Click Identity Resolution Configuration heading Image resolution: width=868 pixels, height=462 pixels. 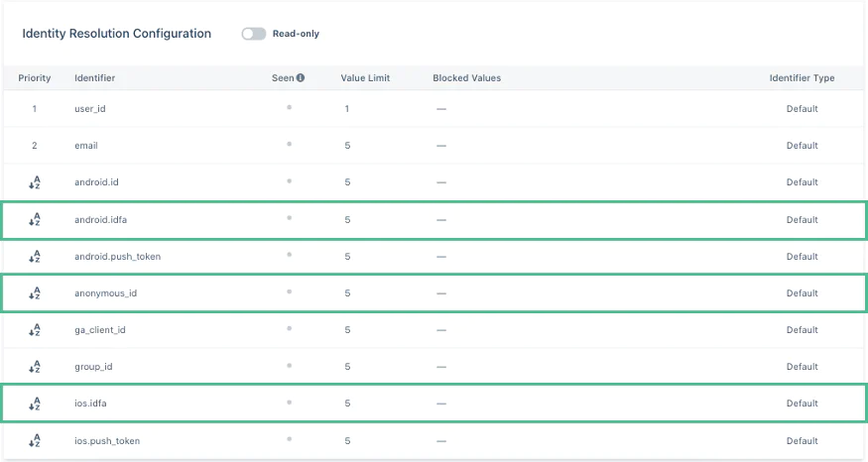(x=116, y=34)
